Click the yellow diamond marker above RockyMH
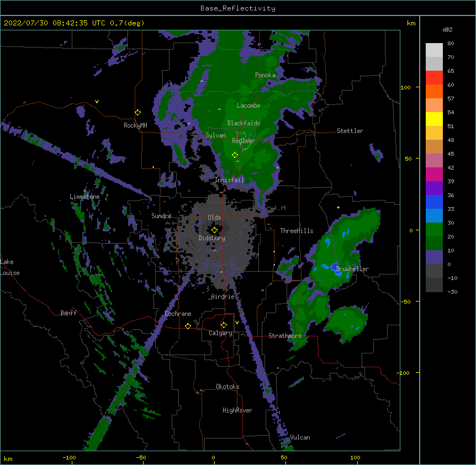The image size is (476, 465). tap(138, 113)
